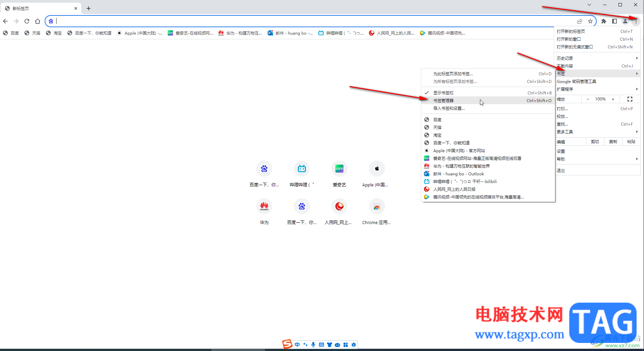
Task: Open the profile avatar icon
Action: click(x=625, y=21)
